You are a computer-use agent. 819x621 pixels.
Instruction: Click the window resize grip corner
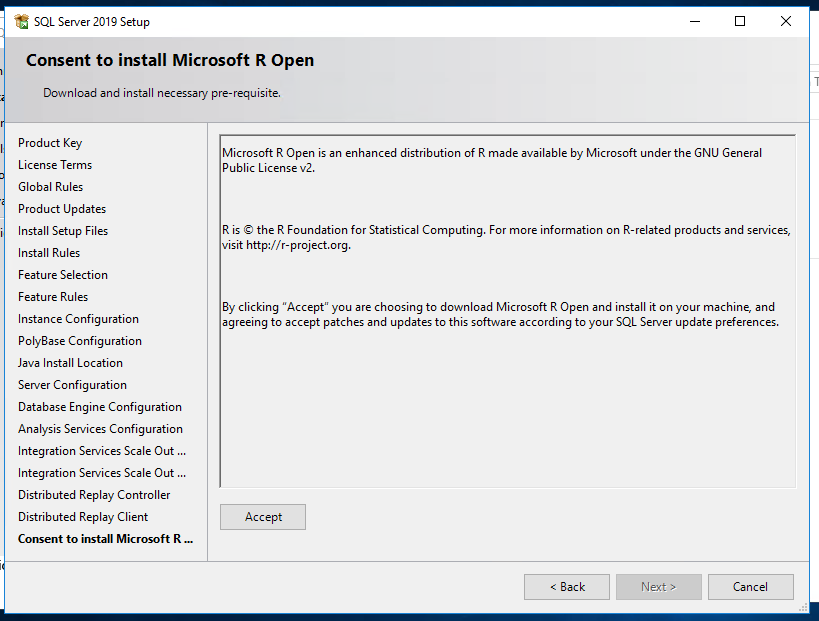(803, 607)
